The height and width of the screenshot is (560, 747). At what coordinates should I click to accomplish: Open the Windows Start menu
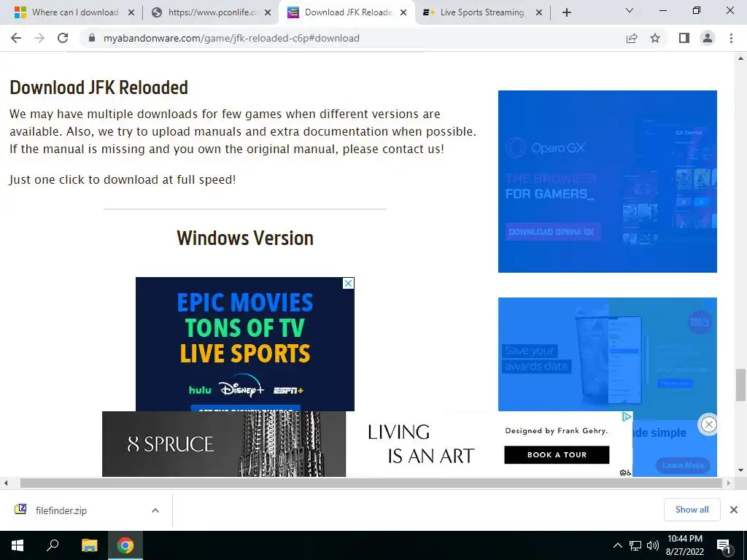pos(18,545)
